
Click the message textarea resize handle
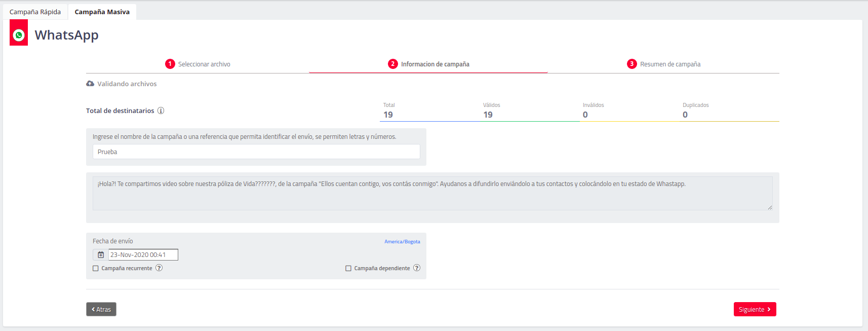point(770,207)
